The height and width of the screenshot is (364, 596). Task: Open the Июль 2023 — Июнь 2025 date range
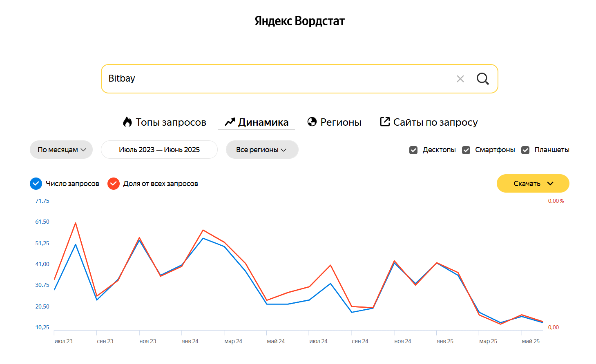click(159, 150)
